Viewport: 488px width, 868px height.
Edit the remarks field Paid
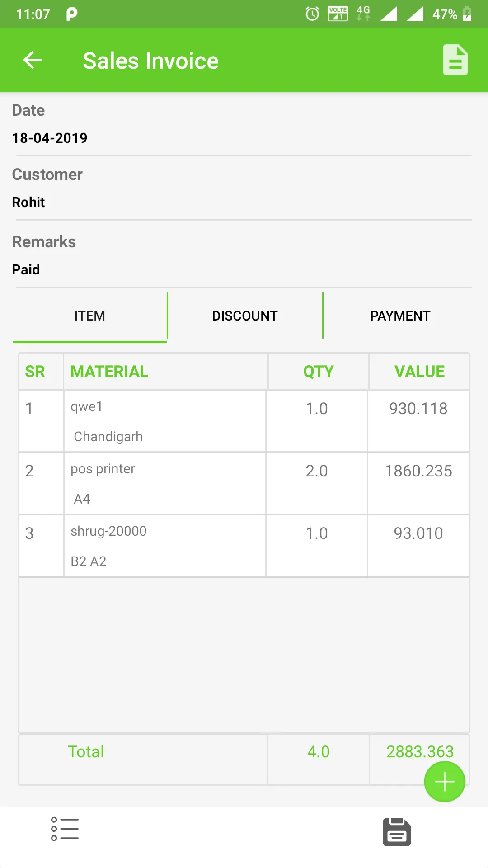26,269
